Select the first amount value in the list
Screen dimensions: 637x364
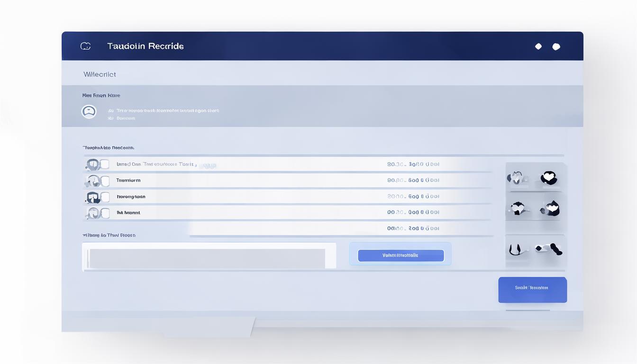[x=413, y=164]
